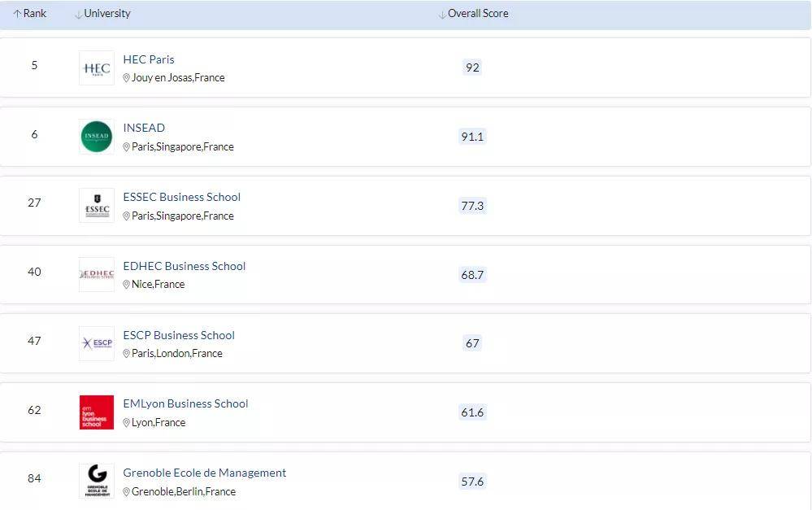The height and width of the screenshot is (510, 812).
Task: Click the HEC Paris logo
Action: [97, 68]
